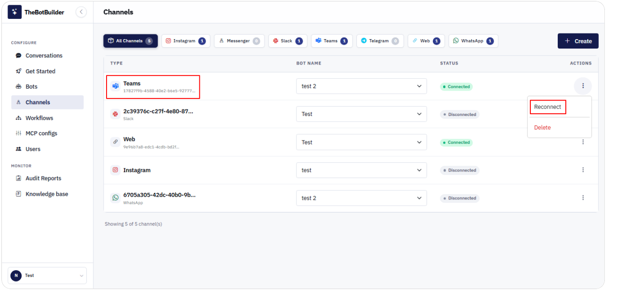644x290 pixels.
Task: Click the N avatar in workspace switcher
Action: click(16, 276)
